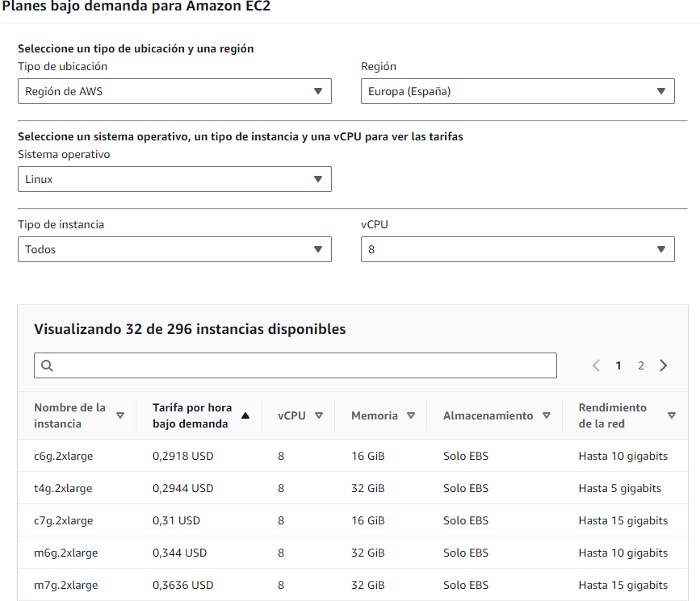Viewport: 700px width, 601px height.
Task: Open the Tipo de ubicación dropdown
Action: pyautogui.click(x=174, y=91)
